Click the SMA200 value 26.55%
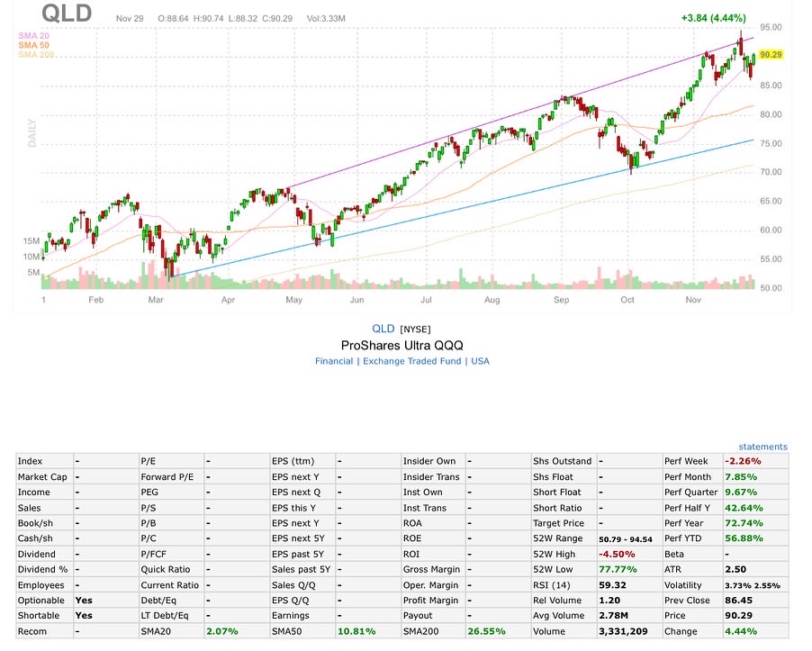Viewport: 812px width, 651px height. coord(486,631)
